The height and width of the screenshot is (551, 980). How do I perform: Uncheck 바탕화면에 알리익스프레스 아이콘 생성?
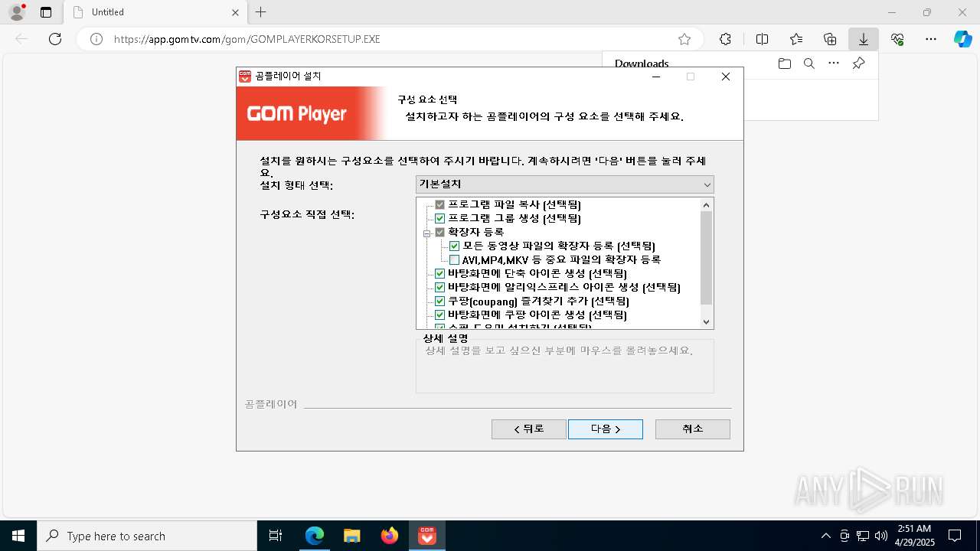[x=439, y=288]
